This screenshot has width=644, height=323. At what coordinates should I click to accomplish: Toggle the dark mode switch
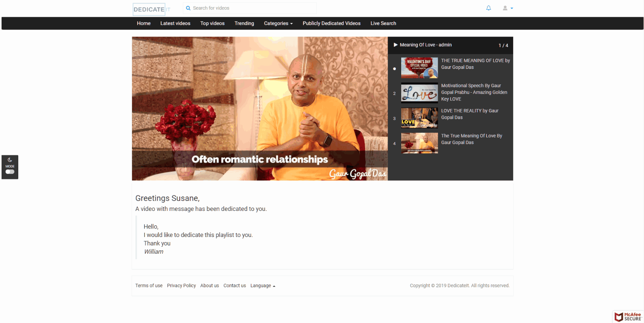click(x=10, y=172)
